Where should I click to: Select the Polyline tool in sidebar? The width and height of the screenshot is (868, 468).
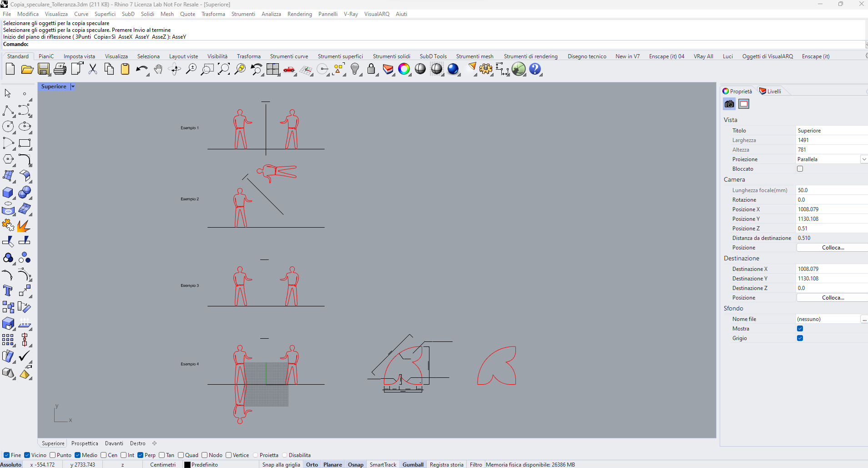[x=8, y=110]
